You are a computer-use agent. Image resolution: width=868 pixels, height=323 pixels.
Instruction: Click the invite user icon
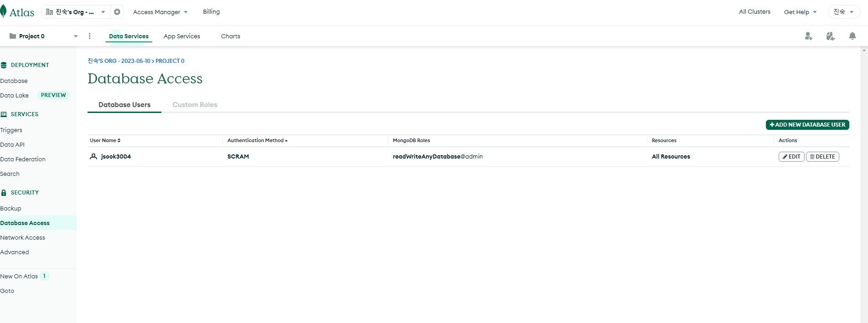(x=808, y=36)
